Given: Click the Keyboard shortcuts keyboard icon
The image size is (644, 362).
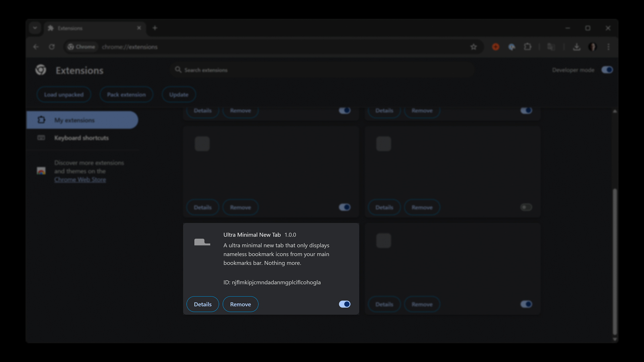Looking at the screenshot, I should 41,138.
